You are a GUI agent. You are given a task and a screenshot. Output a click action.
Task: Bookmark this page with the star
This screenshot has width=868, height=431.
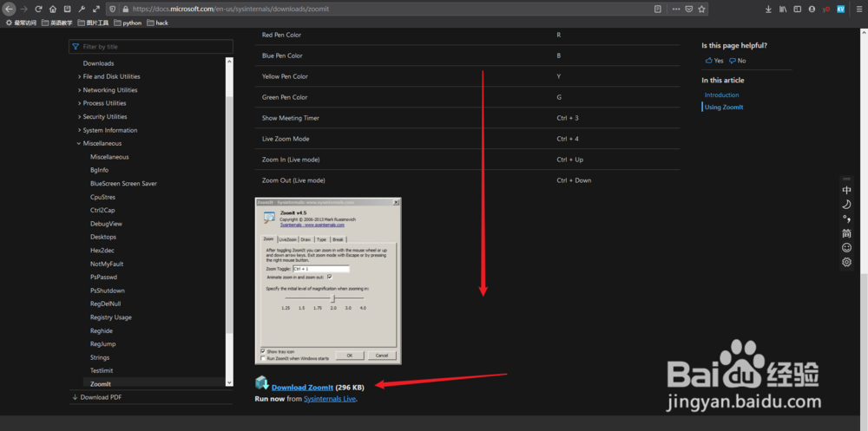(701, 9)
